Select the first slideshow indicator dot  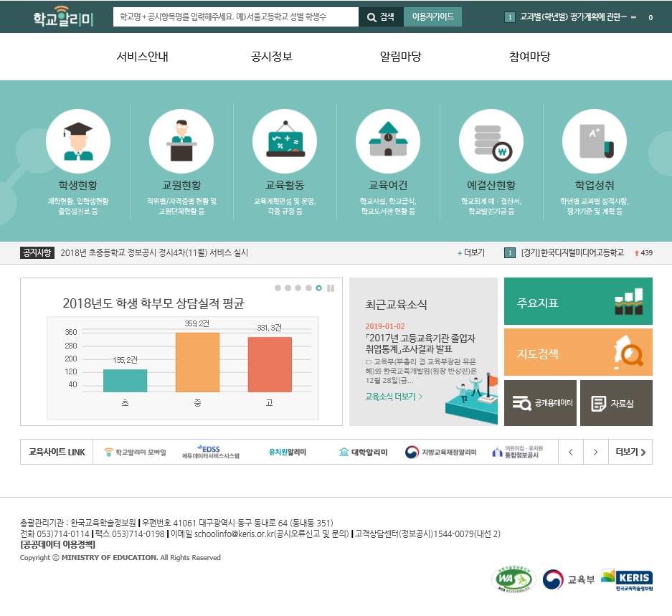[278, 288]
